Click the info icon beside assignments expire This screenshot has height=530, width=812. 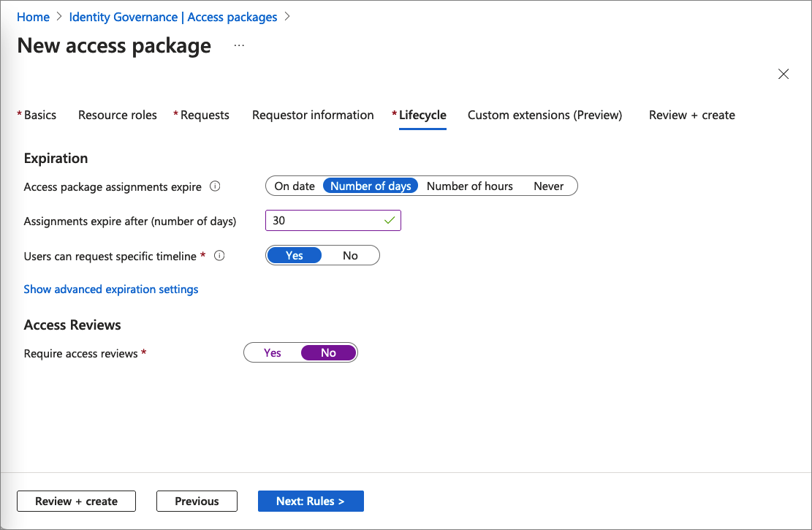215,186
